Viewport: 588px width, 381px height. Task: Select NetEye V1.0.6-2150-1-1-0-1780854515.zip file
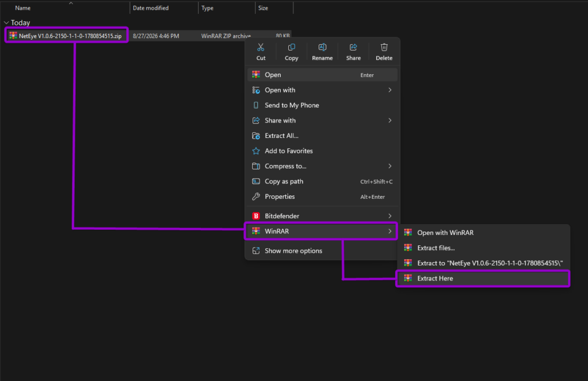tap(70, 36)
